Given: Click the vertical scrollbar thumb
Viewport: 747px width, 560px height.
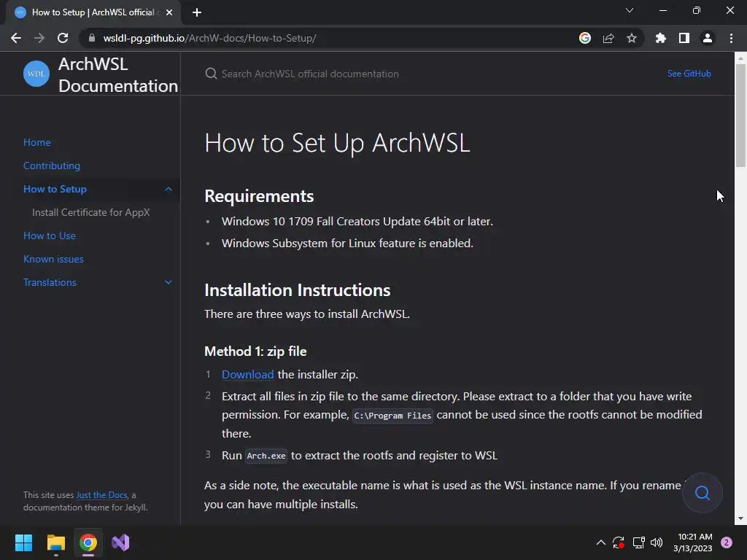Looking at the screenshot, I should click(x=740, y=115).
